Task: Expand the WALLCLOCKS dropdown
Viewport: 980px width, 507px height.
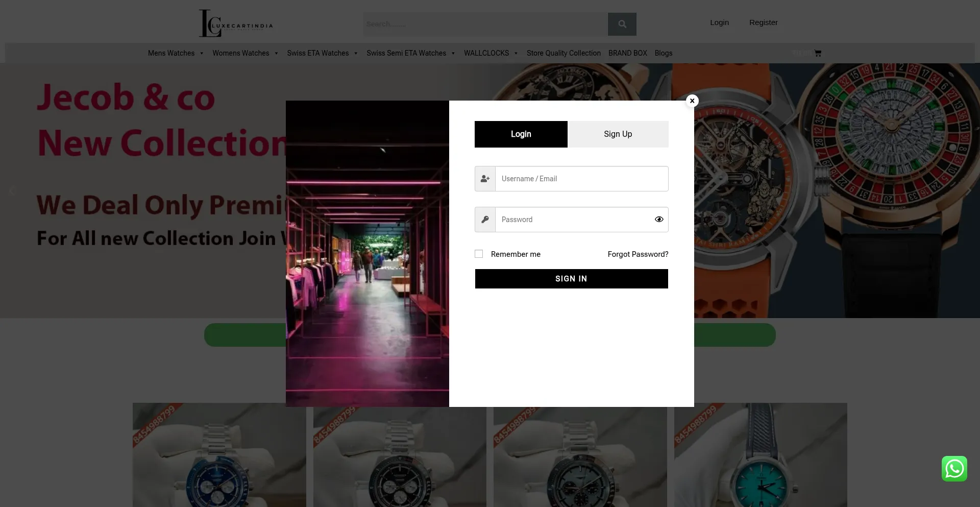Action: [491, 53]
